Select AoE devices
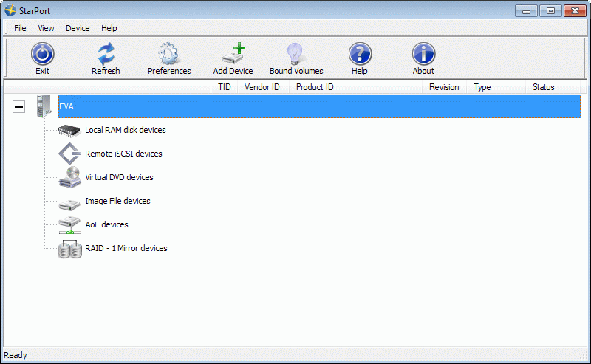The height and width of the screenshot is (364, 591). pos(106,224)
